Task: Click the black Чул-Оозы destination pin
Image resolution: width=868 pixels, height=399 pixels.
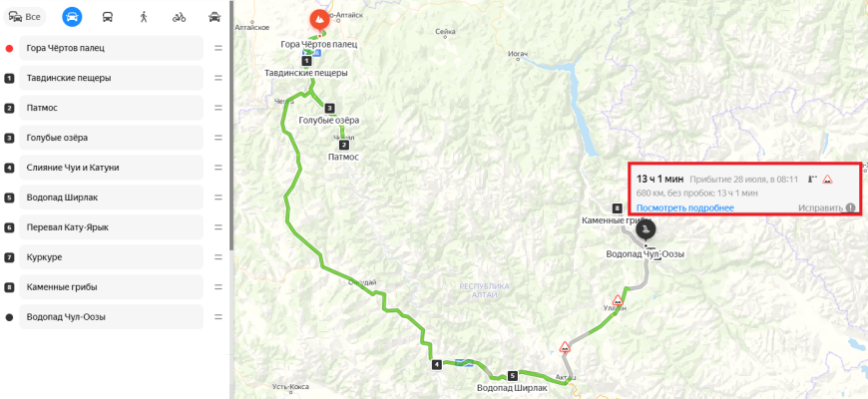Action: [x=646, y=229]
